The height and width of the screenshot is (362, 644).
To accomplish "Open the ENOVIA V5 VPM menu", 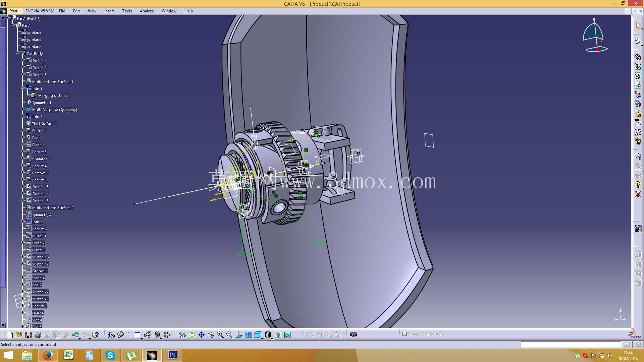I will coord(40,11).
